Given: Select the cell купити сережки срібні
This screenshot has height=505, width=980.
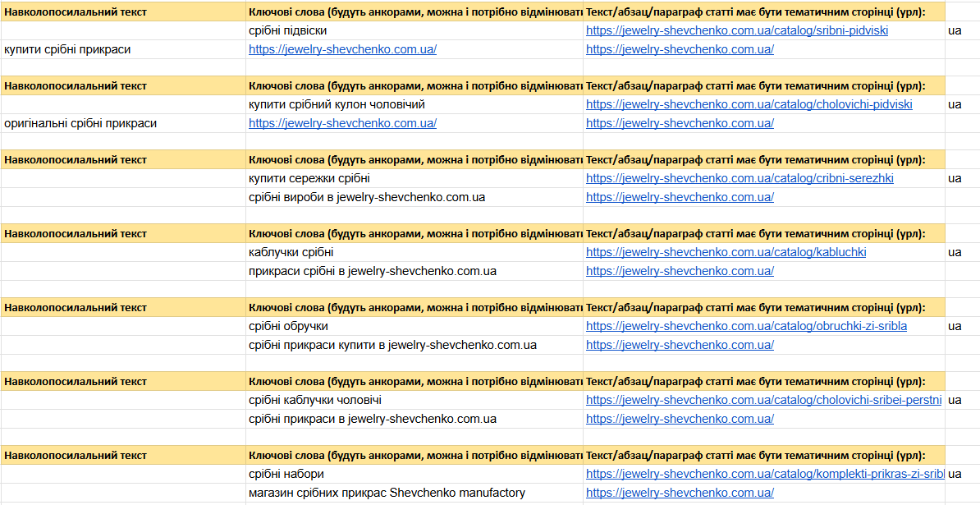Looking at the screenshot, I should pyautogui.click(x=414, y=178).
